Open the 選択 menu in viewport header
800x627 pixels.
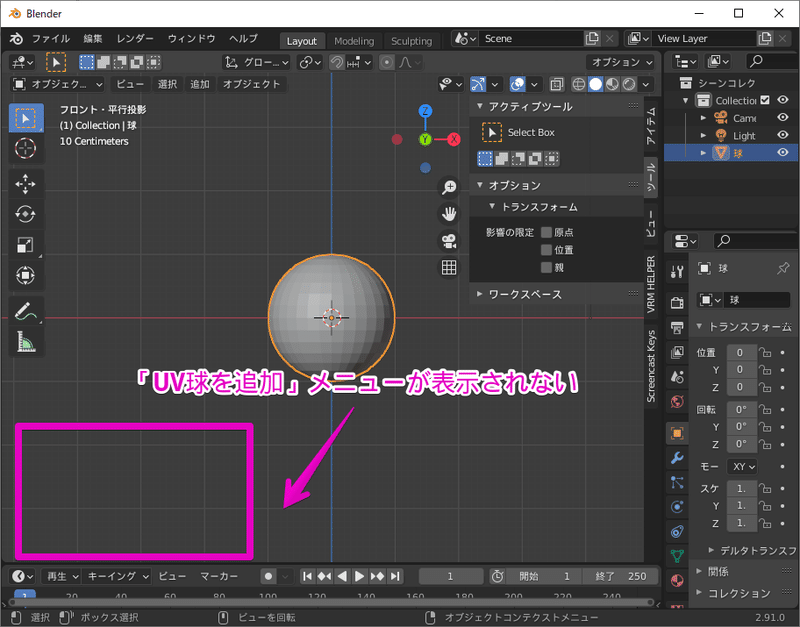(167, 84)
